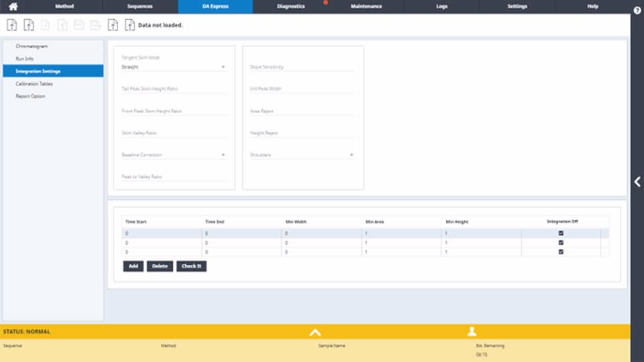The image size is (644, 362).
Task: Select Integration Settings in the sidebar
Action: (x=53, y=71)
